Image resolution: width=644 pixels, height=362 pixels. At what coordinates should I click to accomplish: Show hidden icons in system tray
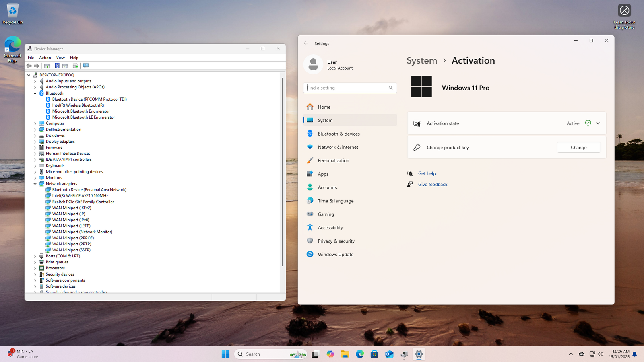[571, 354]
